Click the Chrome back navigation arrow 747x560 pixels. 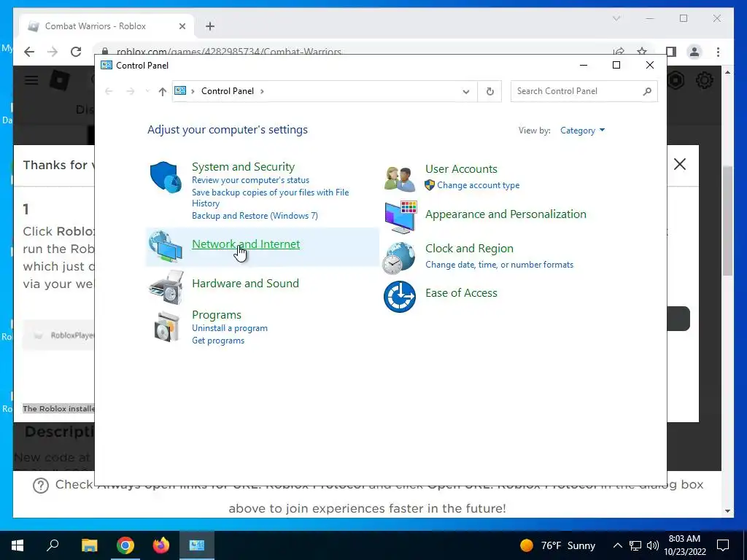[29, 52]
